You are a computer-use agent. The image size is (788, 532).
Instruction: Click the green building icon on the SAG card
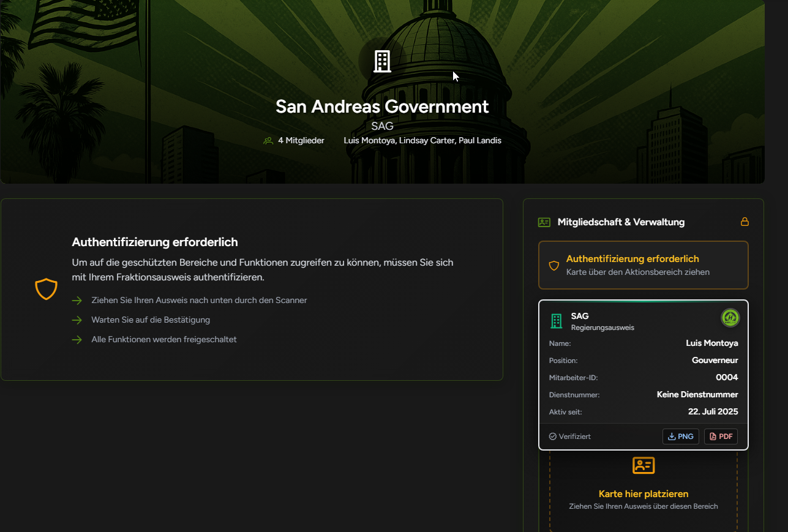point(556,321)
